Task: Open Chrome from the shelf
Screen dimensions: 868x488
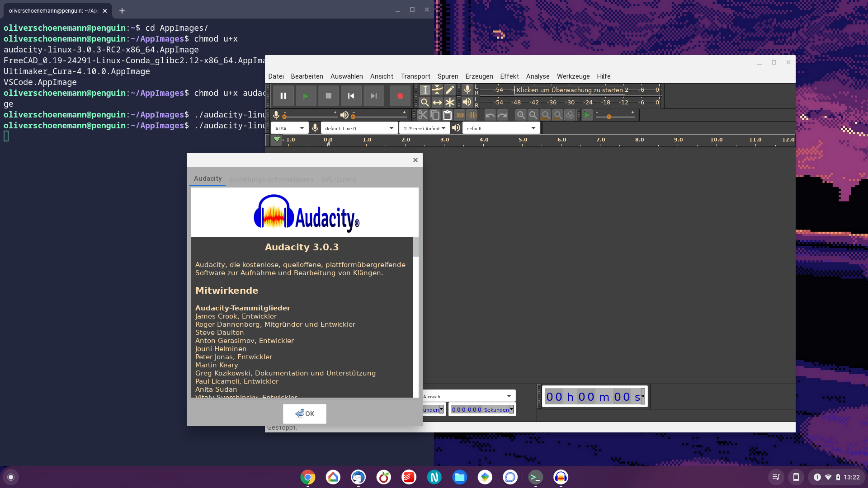Action: tap(308, 477)
